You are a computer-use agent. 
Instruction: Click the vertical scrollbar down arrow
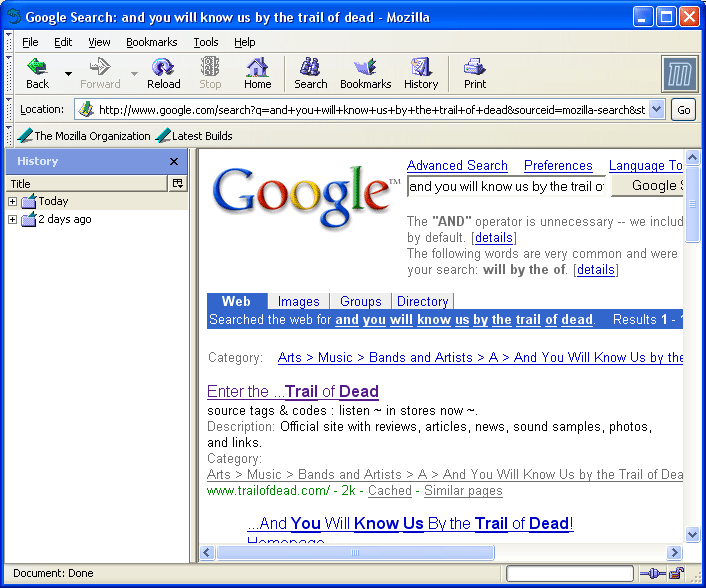(x=692, y=534)
